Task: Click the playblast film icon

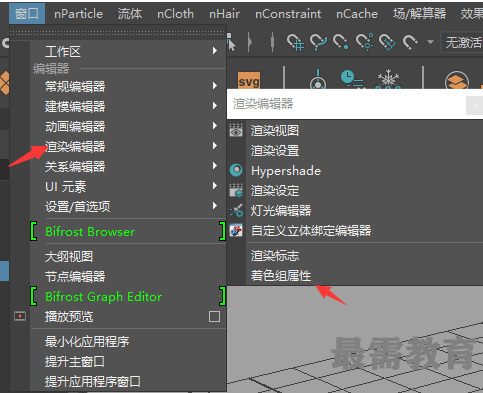Action: coord(20,316)
